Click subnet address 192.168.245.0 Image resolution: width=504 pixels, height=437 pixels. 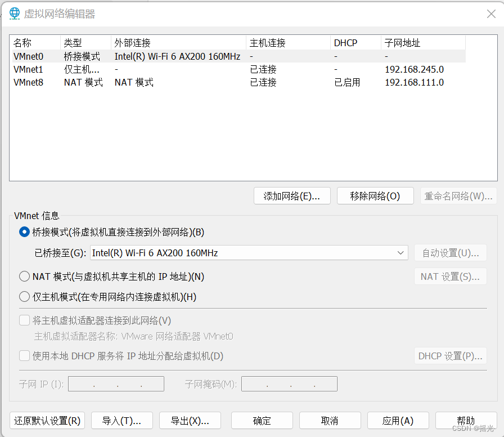[415, 69]
